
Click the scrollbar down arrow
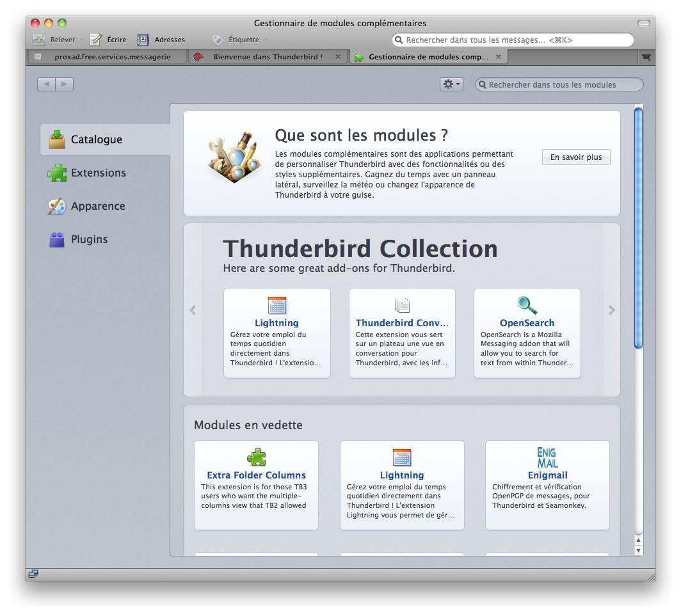tap(638, 551)
